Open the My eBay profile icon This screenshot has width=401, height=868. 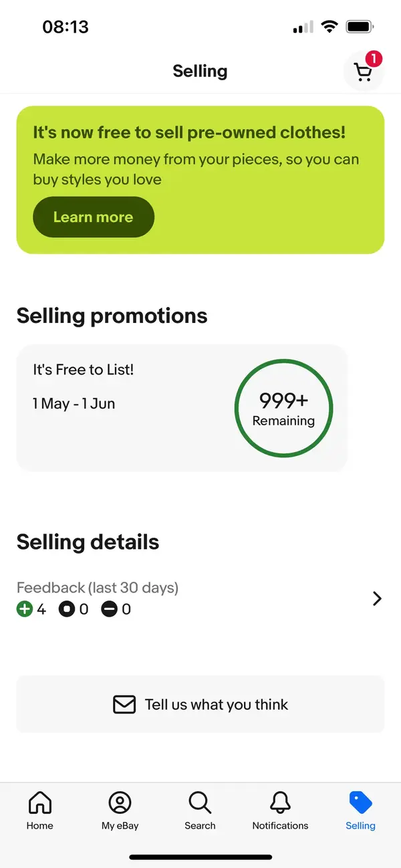(x=120, y=802)
